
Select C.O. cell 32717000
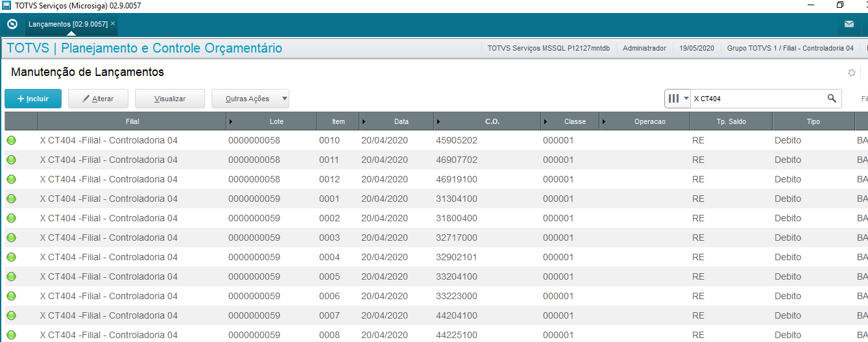[456, 238]
